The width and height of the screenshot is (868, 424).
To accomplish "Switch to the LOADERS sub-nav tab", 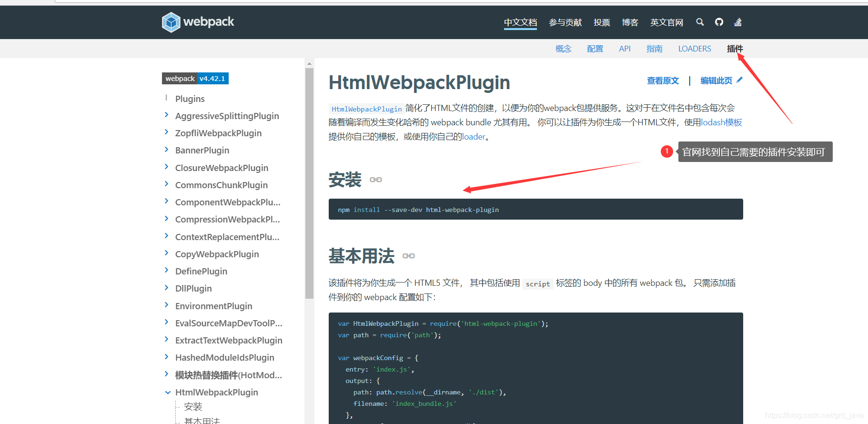I will 695,49.
